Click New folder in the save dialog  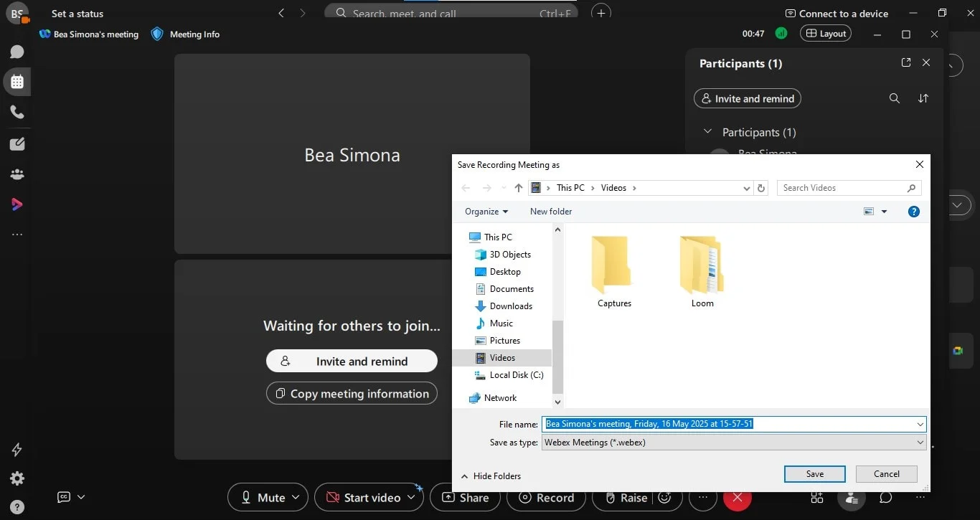click(551, 212)
